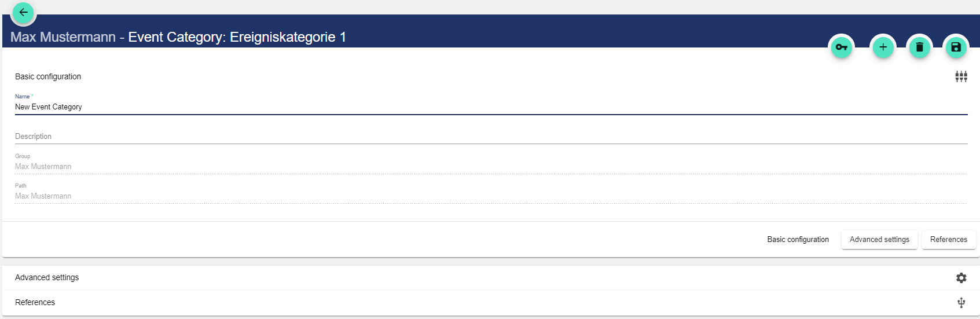
Task: Select the Basic configuration navigation tab
Action: [798, 240]
